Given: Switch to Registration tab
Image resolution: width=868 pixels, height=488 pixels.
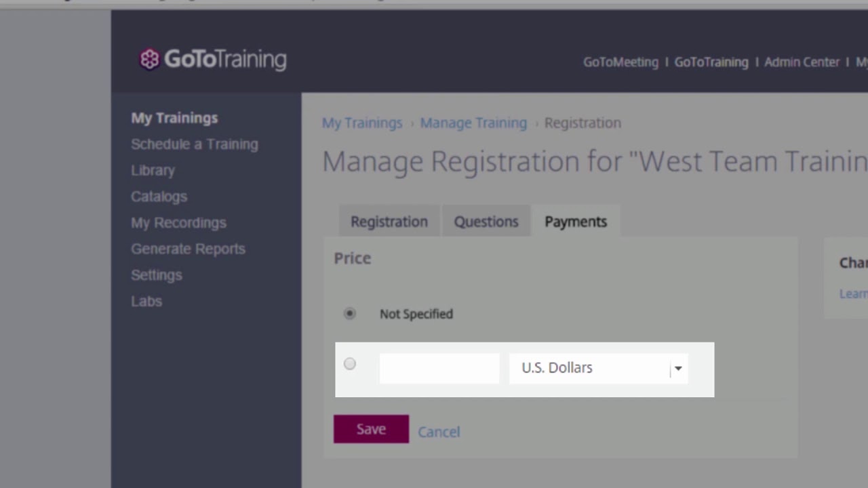Looking at the screenshot, I should 389,222.
